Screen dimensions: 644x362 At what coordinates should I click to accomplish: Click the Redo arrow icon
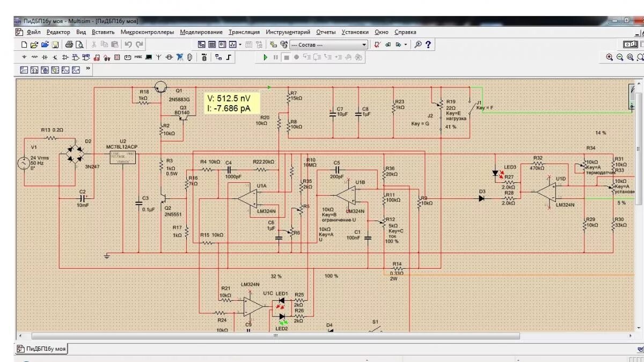(x=140, y=45)
